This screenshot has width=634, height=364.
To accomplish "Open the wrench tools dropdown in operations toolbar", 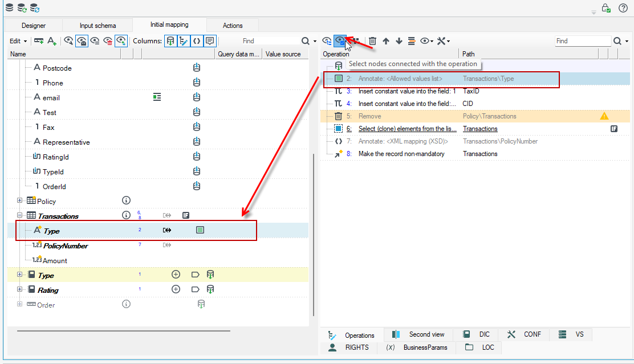I will click(443, 41).
